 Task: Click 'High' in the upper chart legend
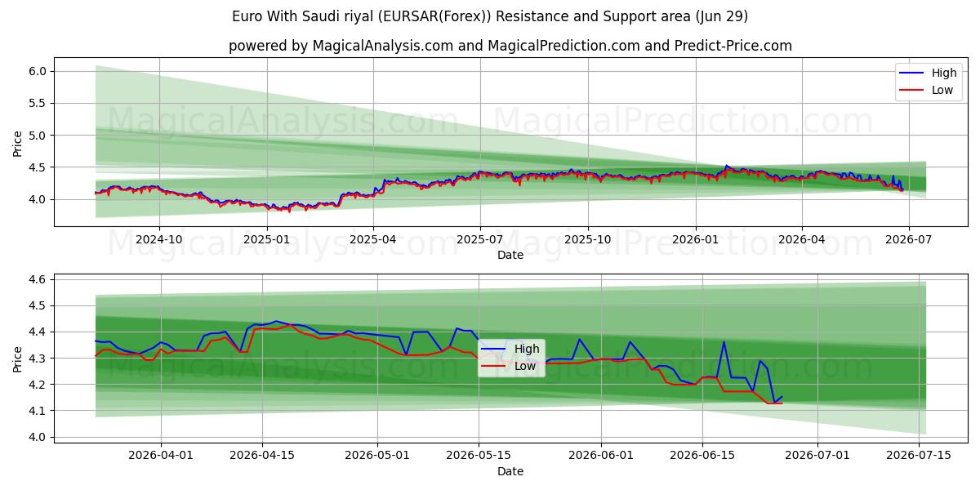tap(944, 73)
